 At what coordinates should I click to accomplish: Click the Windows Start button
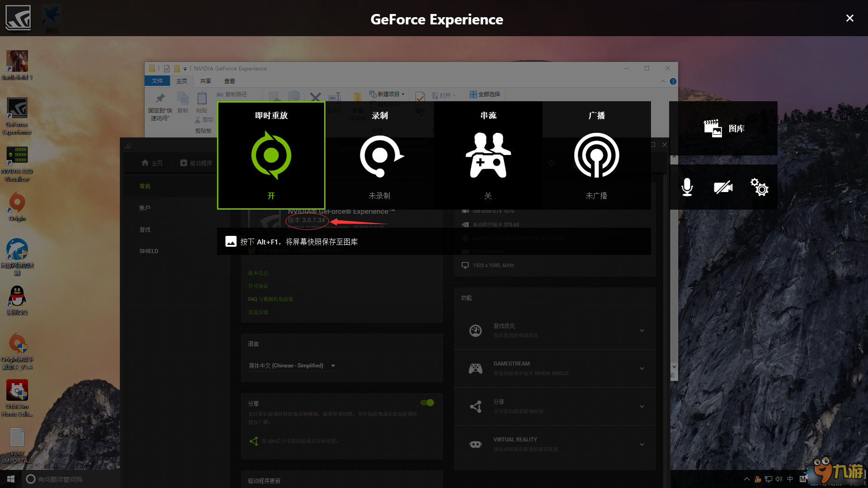coord(11,479)
